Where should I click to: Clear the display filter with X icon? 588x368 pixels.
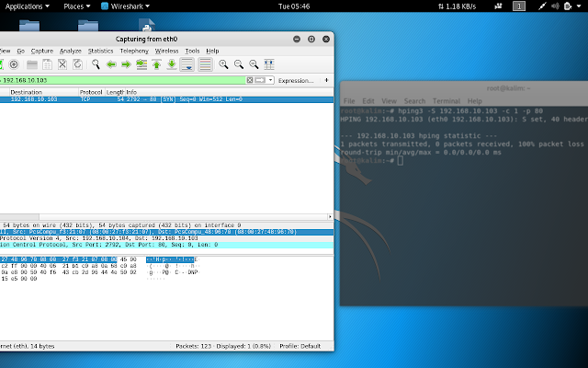point(250,80)
